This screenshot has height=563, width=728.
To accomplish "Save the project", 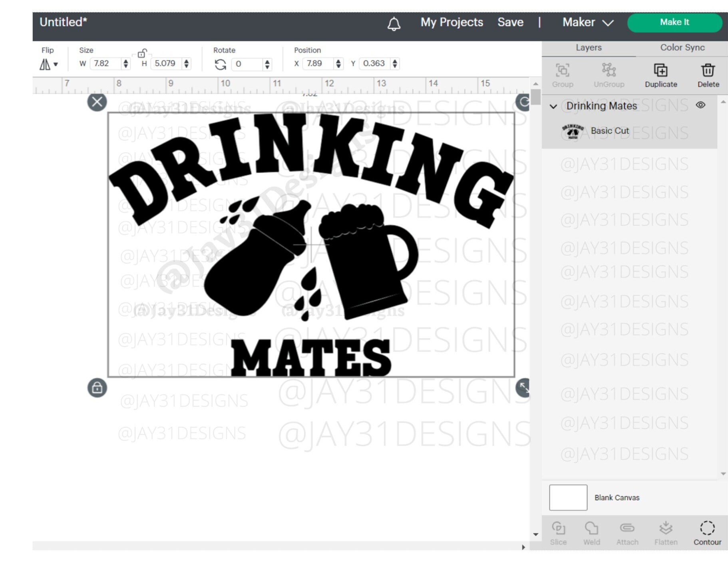I will point(511,22).
